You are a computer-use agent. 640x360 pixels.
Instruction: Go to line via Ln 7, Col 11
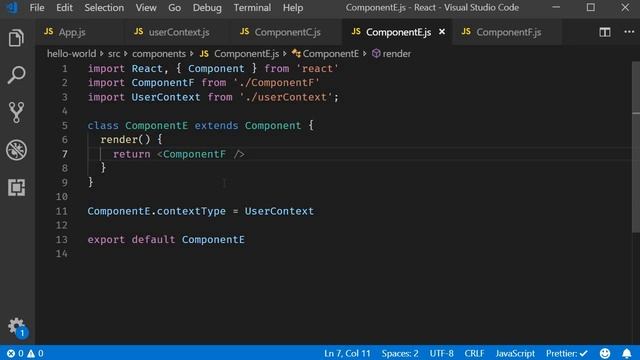pos(347,353)
